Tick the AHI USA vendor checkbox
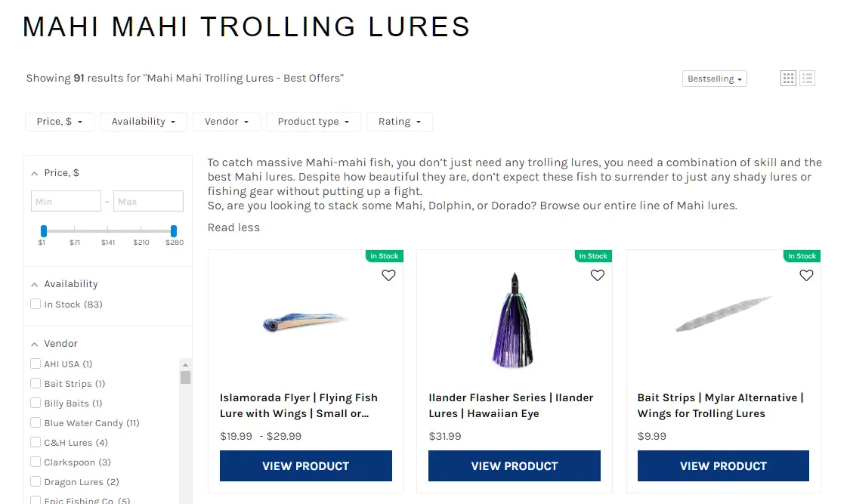 pos(36,364)
